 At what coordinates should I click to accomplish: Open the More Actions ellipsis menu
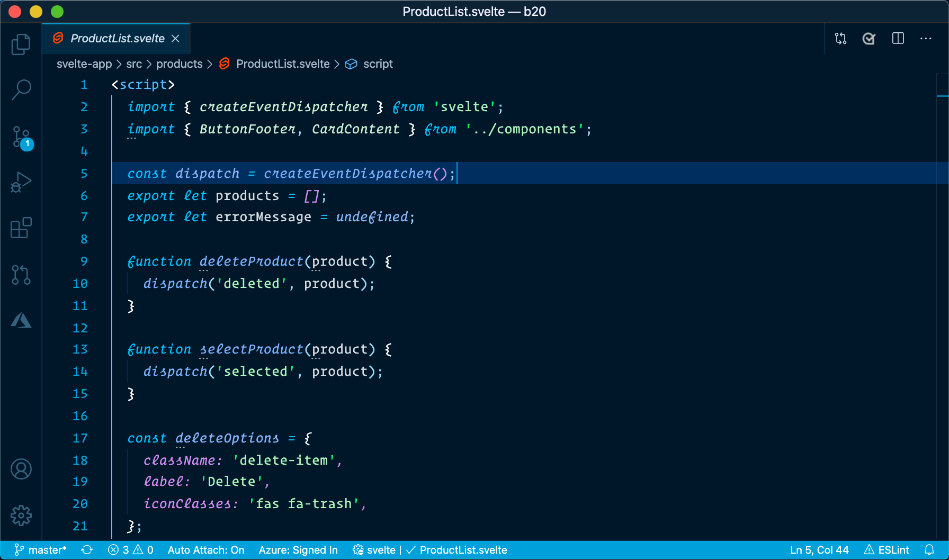tap(926, 38)
